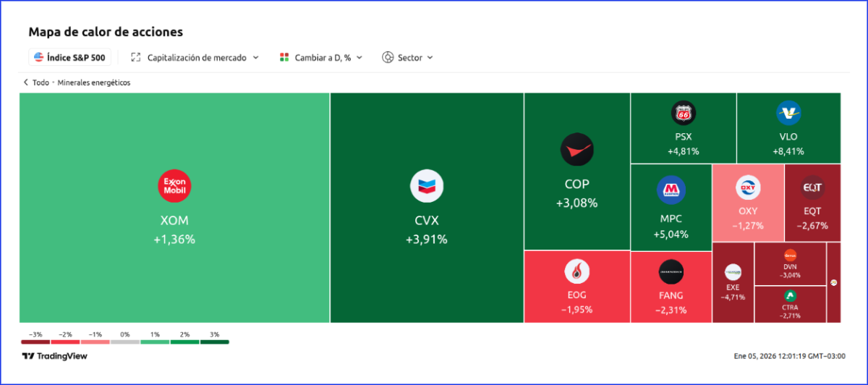Expand the Capitalización de mercado dropdown

pos(195,57)
